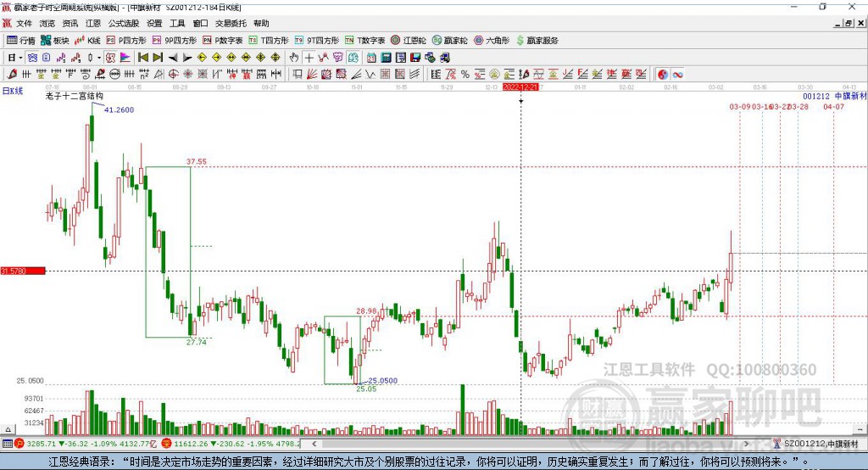This screenshot has height=470, width=868.
Task: Open the 公式选股 menu
Action: click(x=124, y=23)
